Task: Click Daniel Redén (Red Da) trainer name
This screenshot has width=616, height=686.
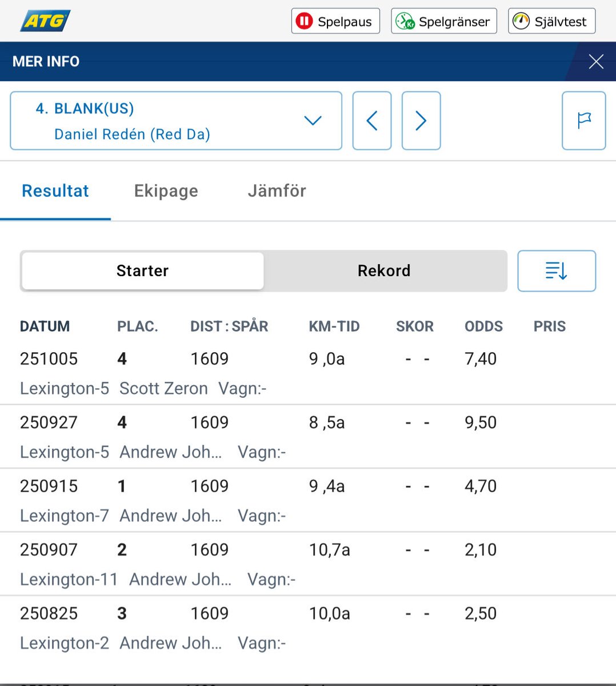Action: tap(132, 134)
